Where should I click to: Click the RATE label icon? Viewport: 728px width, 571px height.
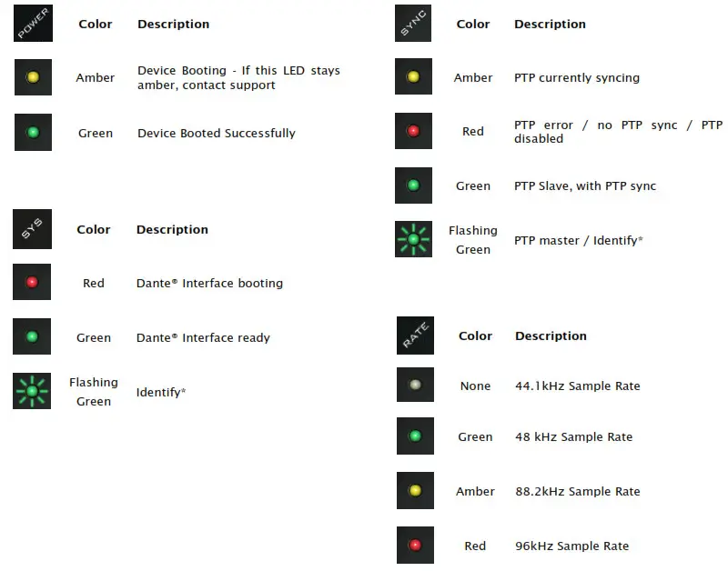pos(415,336)
